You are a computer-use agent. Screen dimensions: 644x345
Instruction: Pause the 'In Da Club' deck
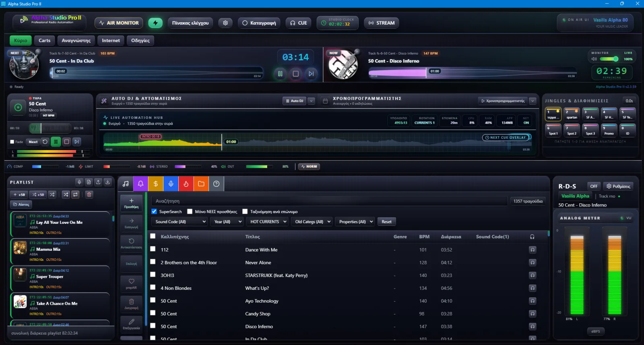click(280, 74)
